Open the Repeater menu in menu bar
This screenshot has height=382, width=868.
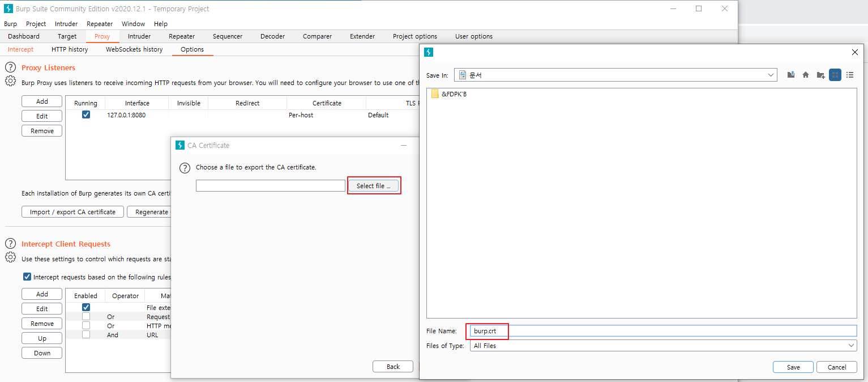coord(100,24)
